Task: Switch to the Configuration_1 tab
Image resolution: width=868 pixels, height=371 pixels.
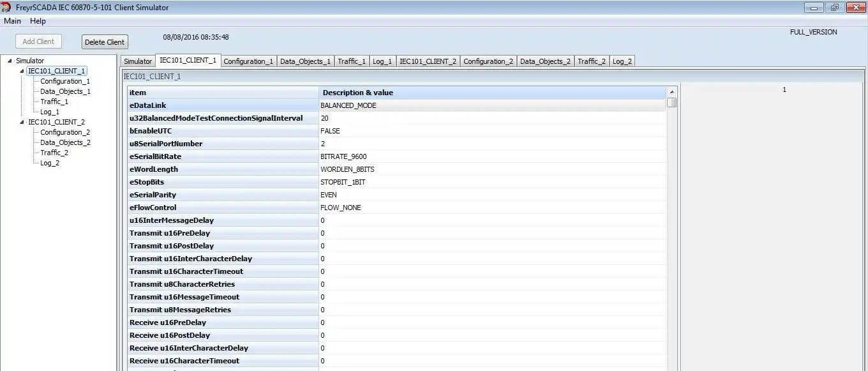Action: (248, 61)
